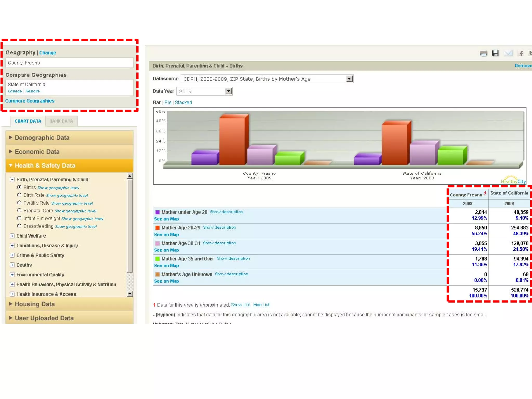This screenshot has width=532, height=399.
Task: Open the Datasource dropdown
Action: [x=349, y=79]
